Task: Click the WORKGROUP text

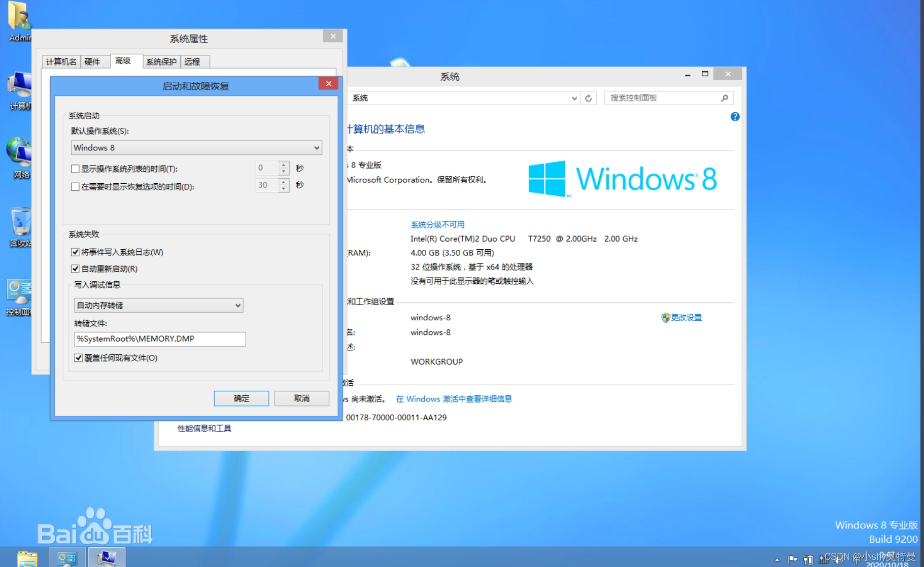Action: click(x=436, y=362)
